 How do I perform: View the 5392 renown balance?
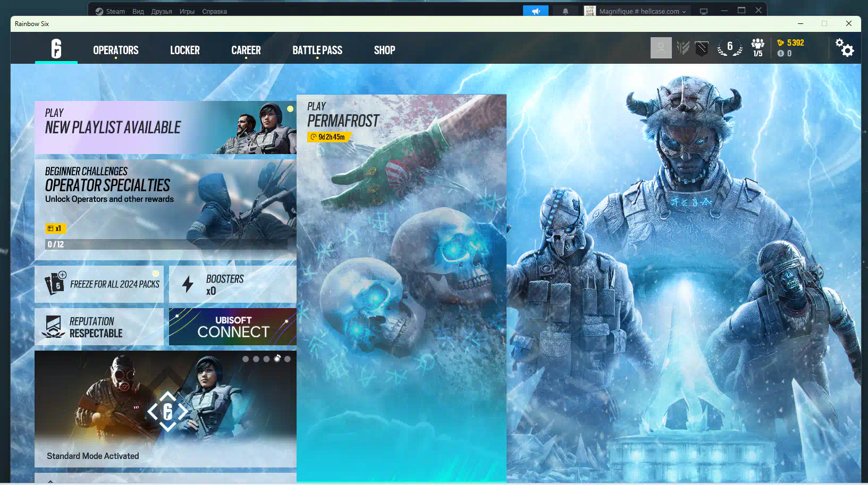click(x=790, y=42)
